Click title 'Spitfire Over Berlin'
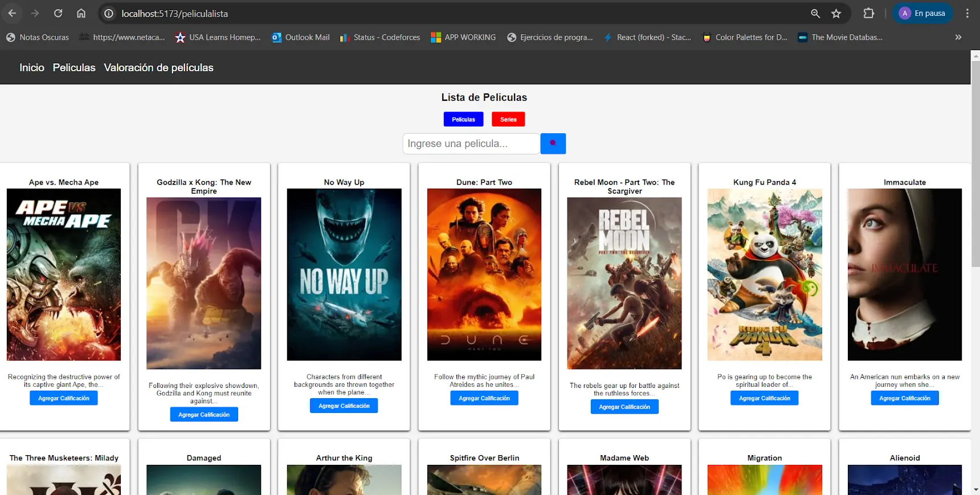 [484, 458]
